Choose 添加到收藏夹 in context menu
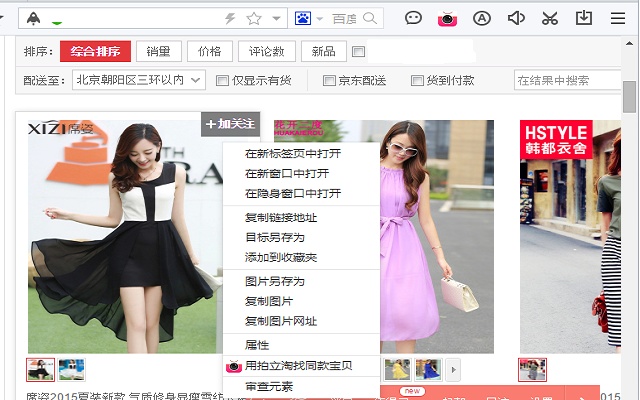The height and width of the screenshot is (400, 640). click(301, 258)
